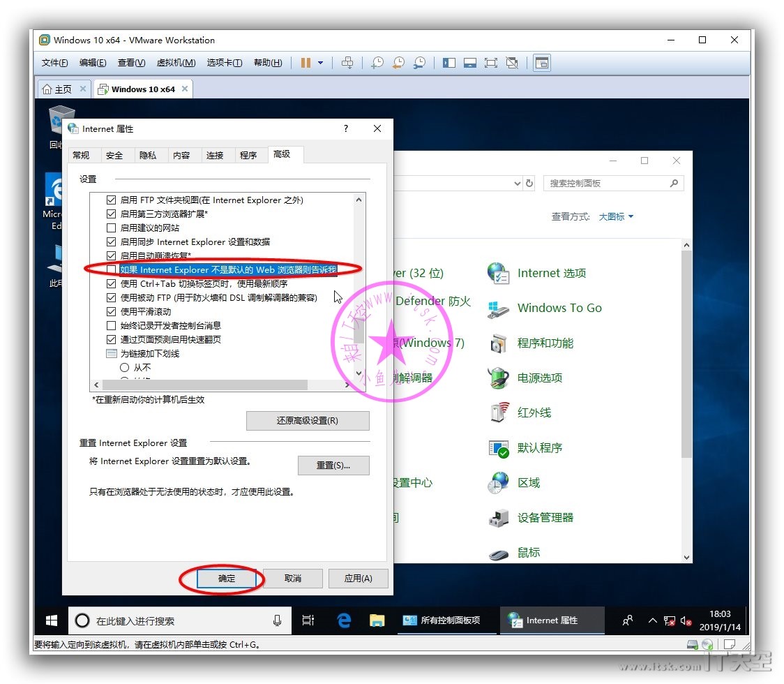The height and width of the screenshot is (684, 784).
Task: Open Edge browser from the taskbar
Action: click(x=343, y=621)
